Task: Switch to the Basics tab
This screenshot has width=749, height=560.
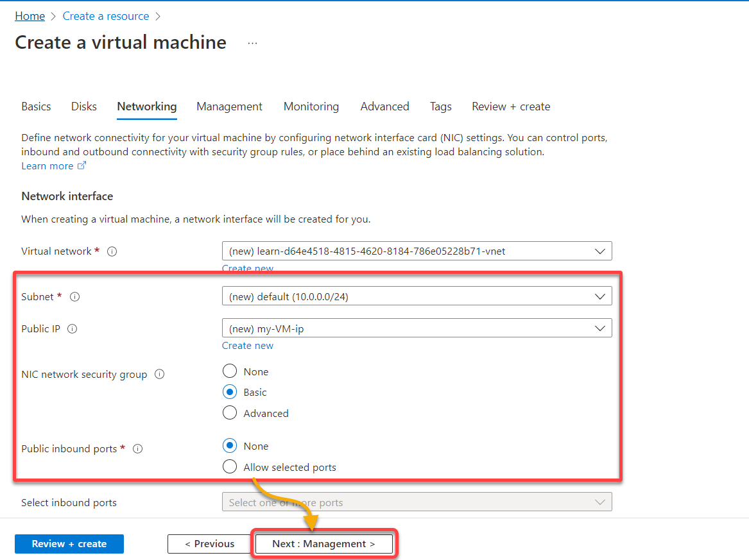Action: [x=36, y=106]
